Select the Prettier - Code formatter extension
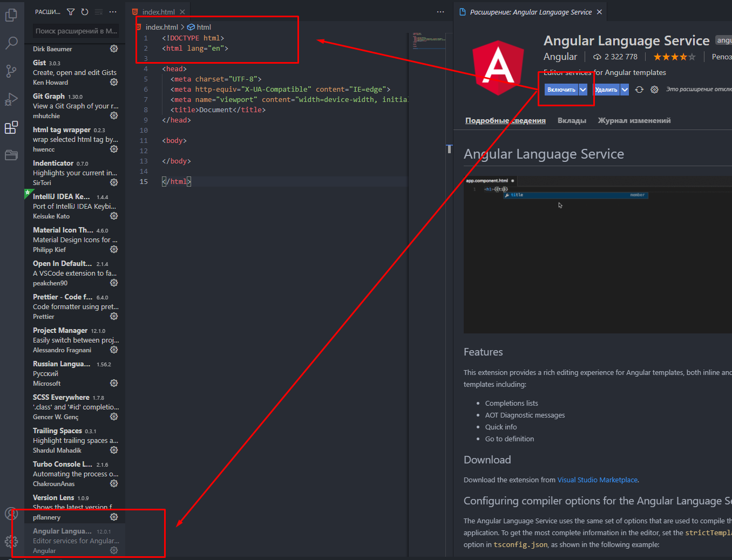This screenshot has width=732, height=560. point(75,306)
